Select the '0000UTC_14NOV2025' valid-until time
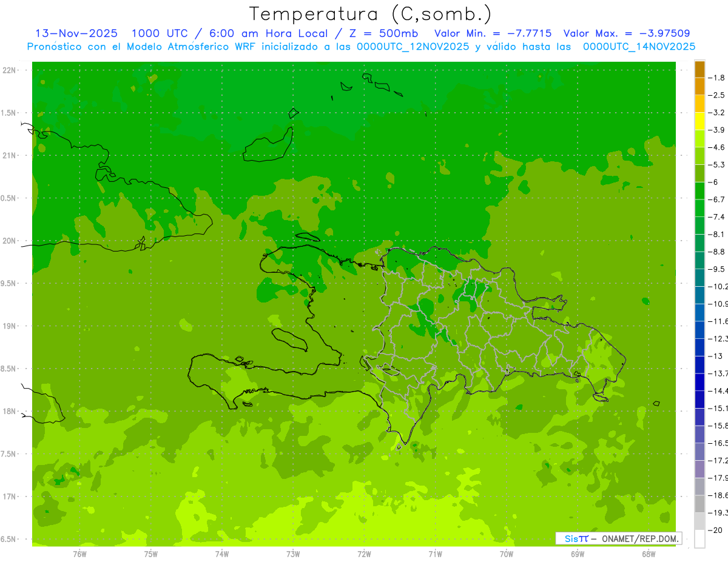 pos(639,47)
